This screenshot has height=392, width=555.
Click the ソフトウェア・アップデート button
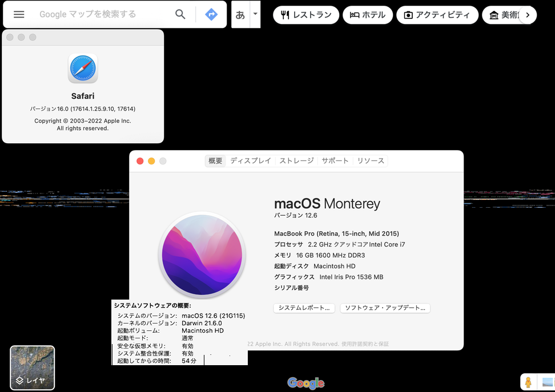pyautogui.click(x=385, y=308)
